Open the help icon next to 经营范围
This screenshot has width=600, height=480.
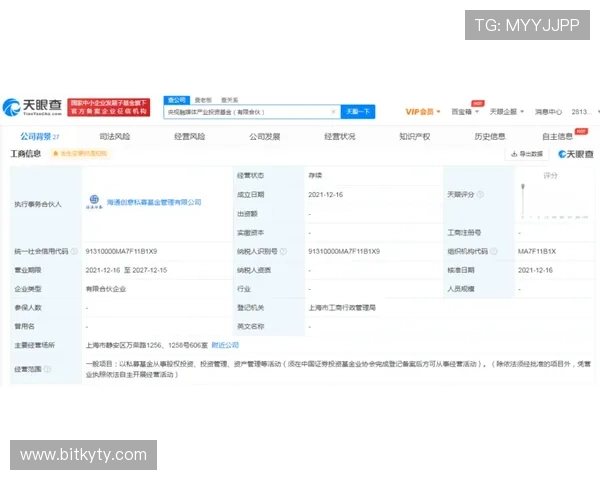(47, 369)
